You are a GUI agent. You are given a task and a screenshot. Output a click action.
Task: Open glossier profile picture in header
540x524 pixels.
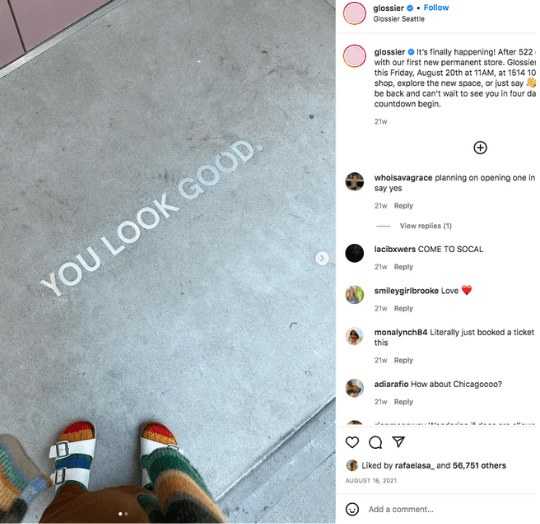[x=354, y=13]
